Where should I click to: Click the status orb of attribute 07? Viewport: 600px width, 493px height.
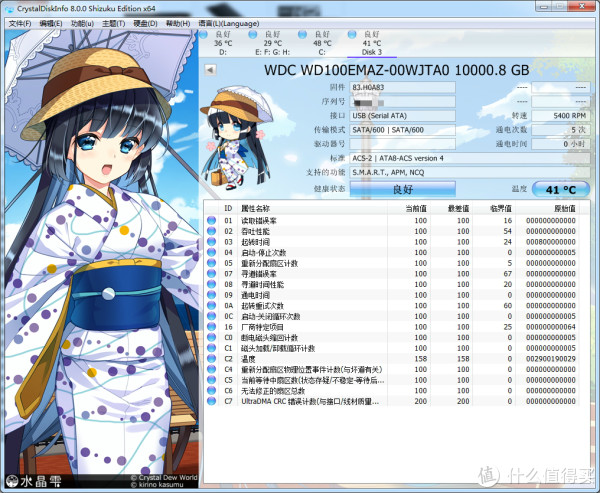(211, 274)
